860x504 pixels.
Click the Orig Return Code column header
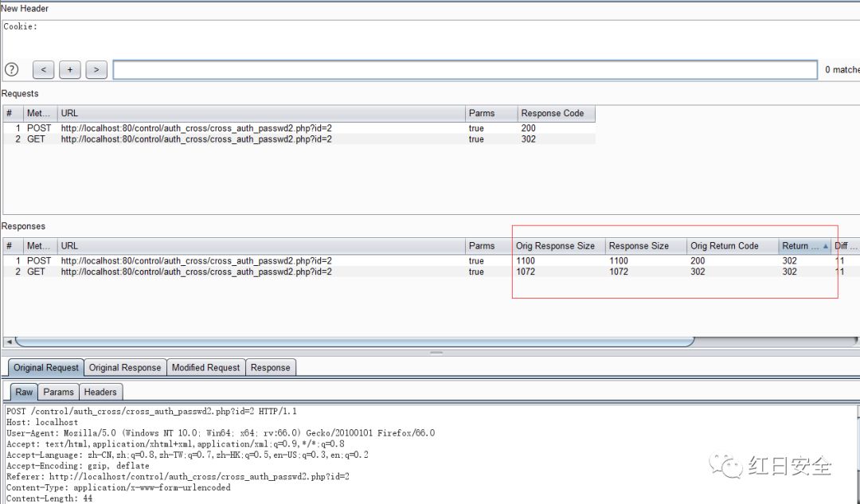pos(724,246)
